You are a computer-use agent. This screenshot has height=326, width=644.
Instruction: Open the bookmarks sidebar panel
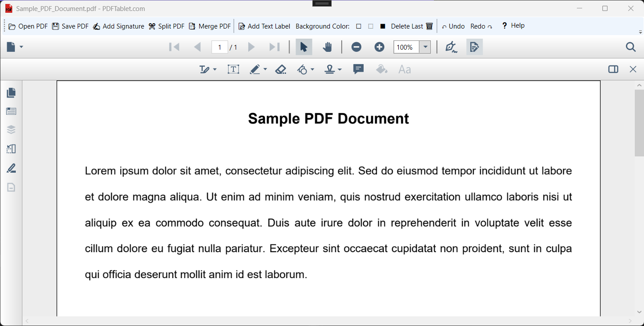click(x=11, y=111)
